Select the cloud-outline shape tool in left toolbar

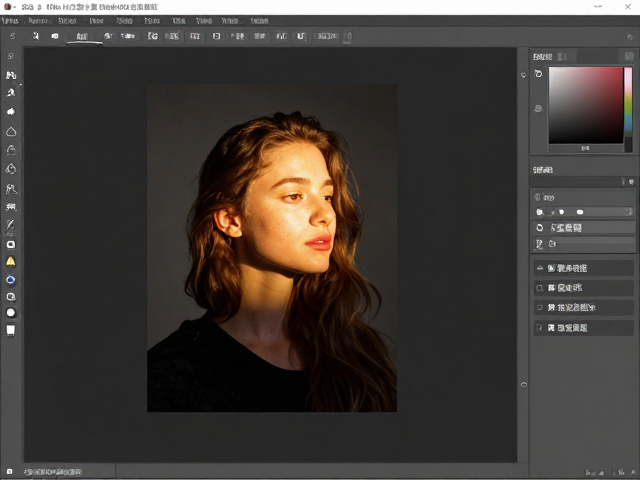pyautogui.click(x=11, y=131)
